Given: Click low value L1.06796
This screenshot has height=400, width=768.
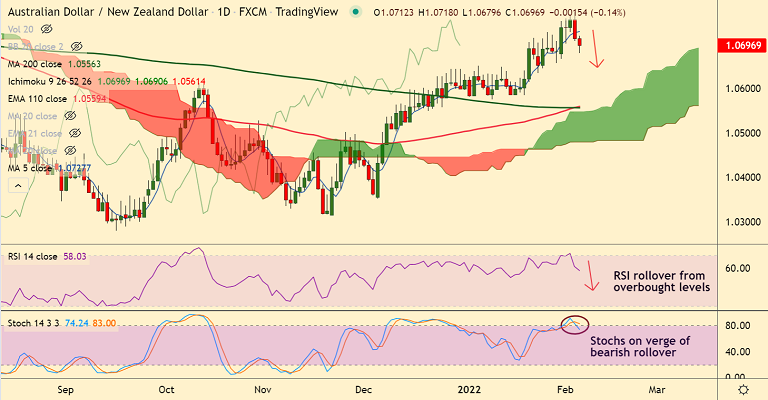Looking at the screenshot, I should point(482,13).
